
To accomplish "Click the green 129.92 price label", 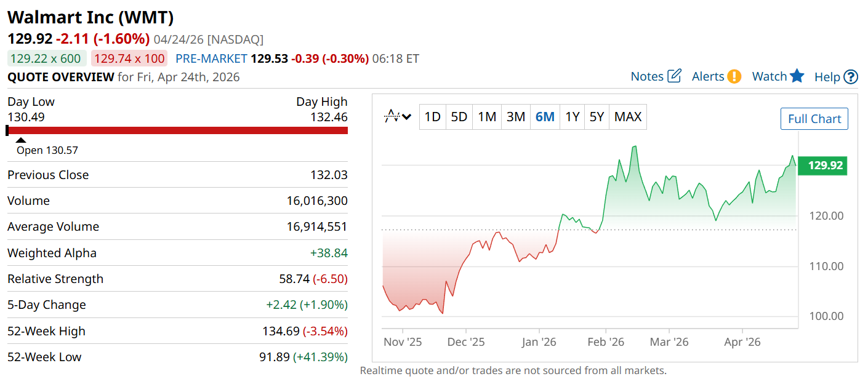I will (x=822, y=166).
